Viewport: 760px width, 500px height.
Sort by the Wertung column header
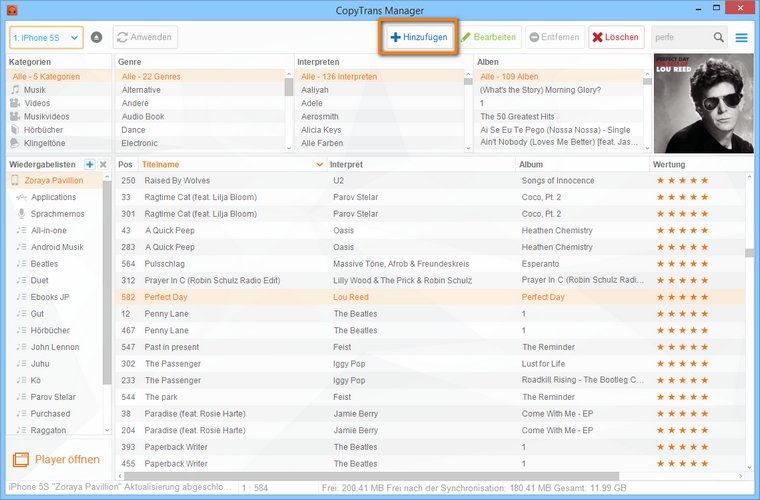[x=669, y=165]
